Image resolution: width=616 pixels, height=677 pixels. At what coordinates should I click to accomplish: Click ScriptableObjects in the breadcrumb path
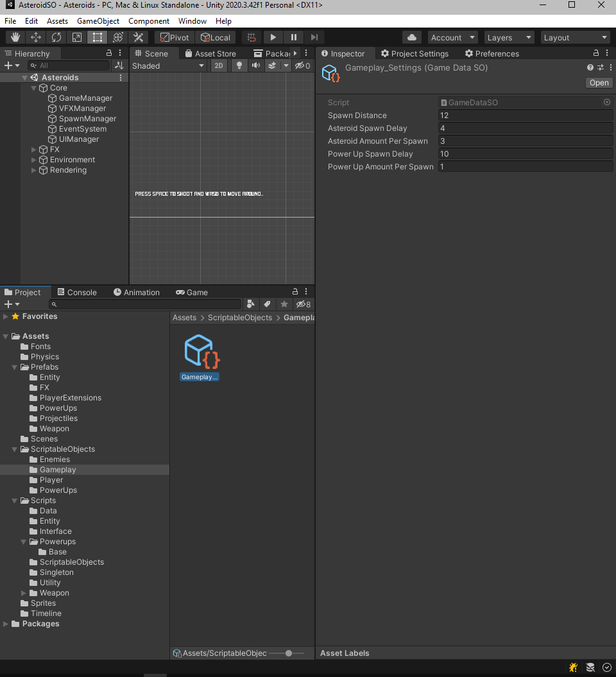point(240,318)
